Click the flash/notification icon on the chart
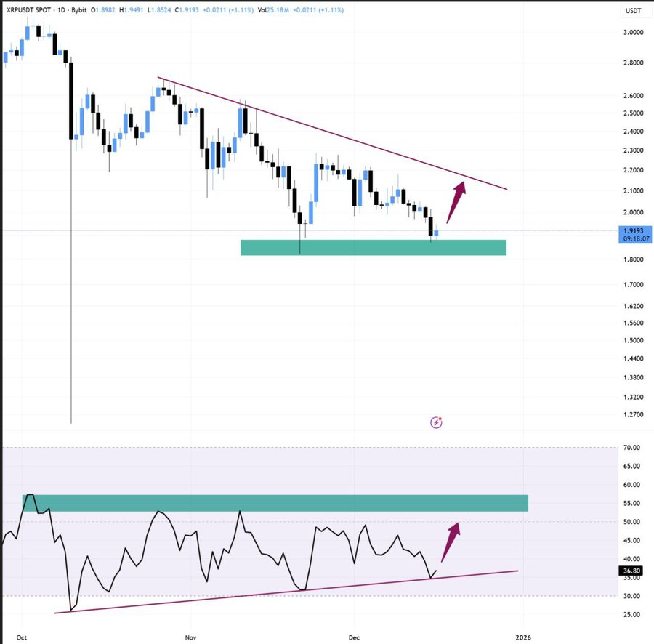654x644 pixels. [x=436, y=422]
